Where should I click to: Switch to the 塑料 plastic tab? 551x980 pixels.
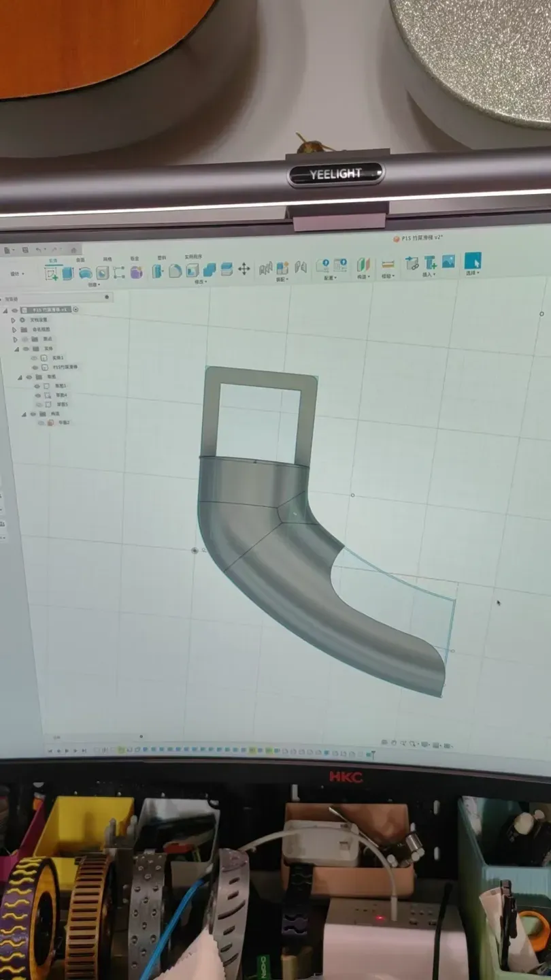tap(162, 257)
